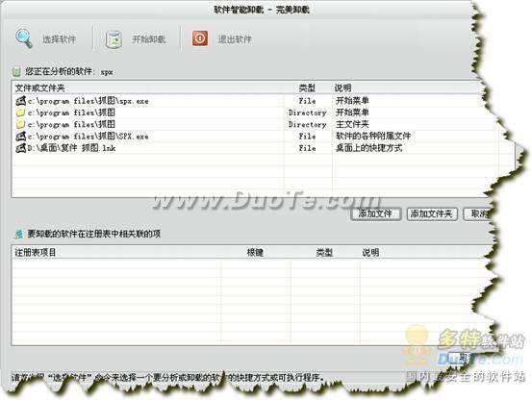This screenshot has width=532, height=400.
Task: Click the folder icon of 开始菜单 Directory row
Action: pos(21,112)
